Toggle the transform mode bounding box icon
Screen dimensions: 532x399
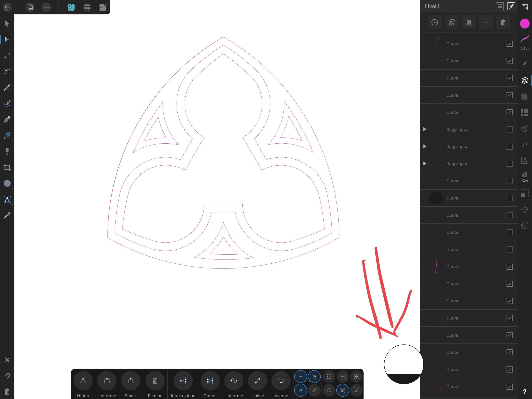(x=329, y=376)
